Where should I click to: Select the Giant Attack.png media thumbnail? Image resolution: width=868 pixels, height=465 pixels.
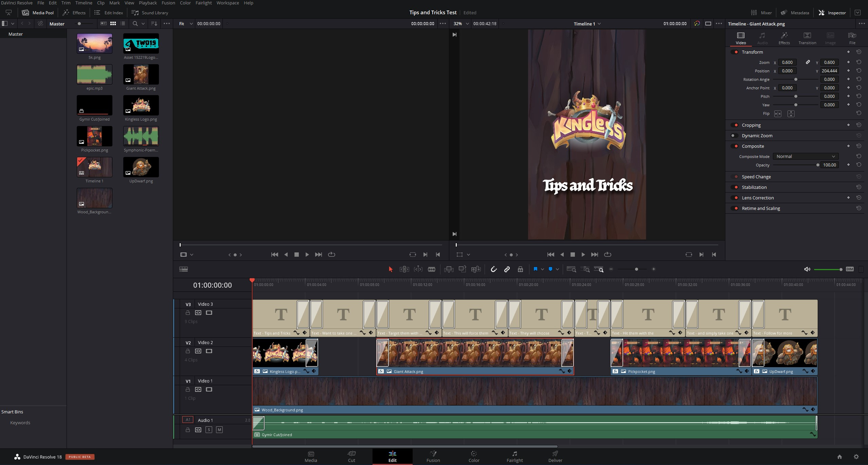point(141,74)
